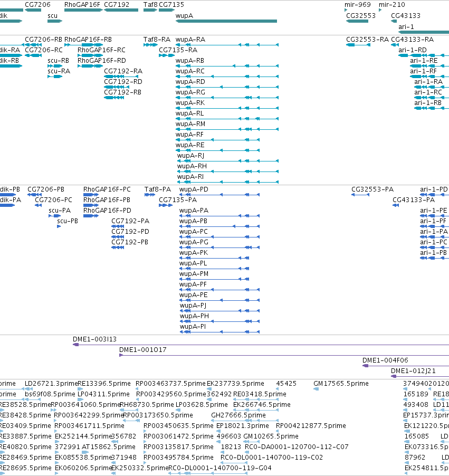Screen dimensions: 449x476
Task: Open the Taf8 gene label
Action: 150,5
